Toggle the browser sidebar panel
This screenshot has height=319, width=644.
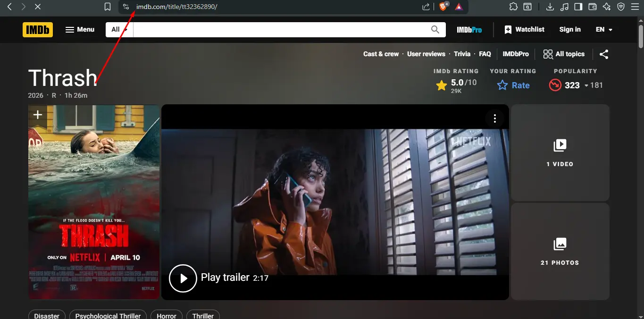pyautogui.click(x=578, y=7)
